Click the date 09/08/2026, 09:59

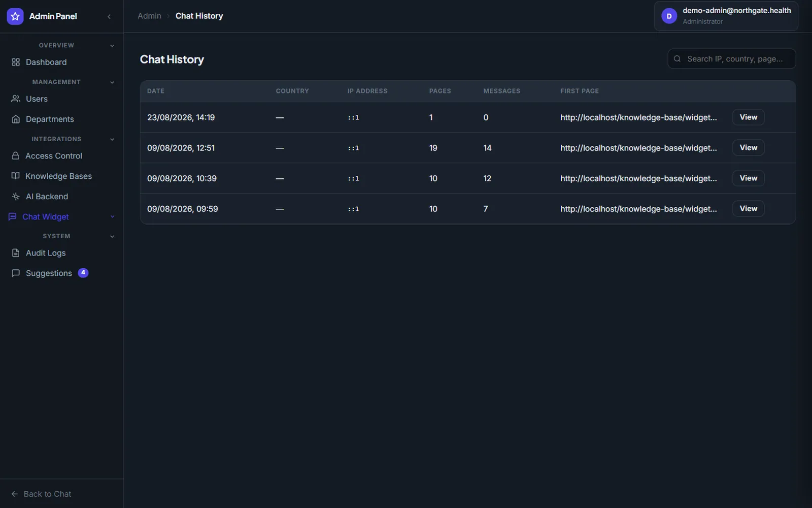[182, 209]
